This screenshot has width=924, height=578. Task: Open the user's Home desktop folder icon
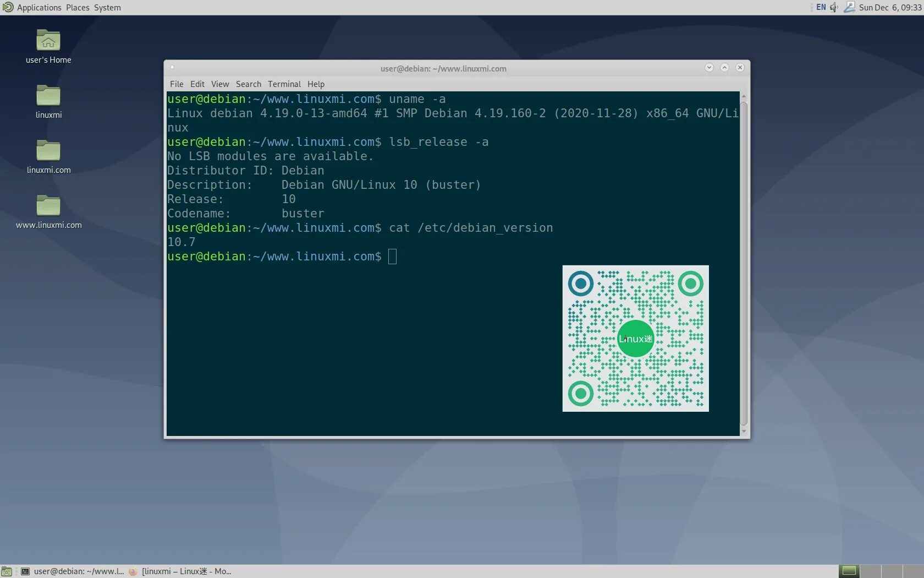point(48,40)
